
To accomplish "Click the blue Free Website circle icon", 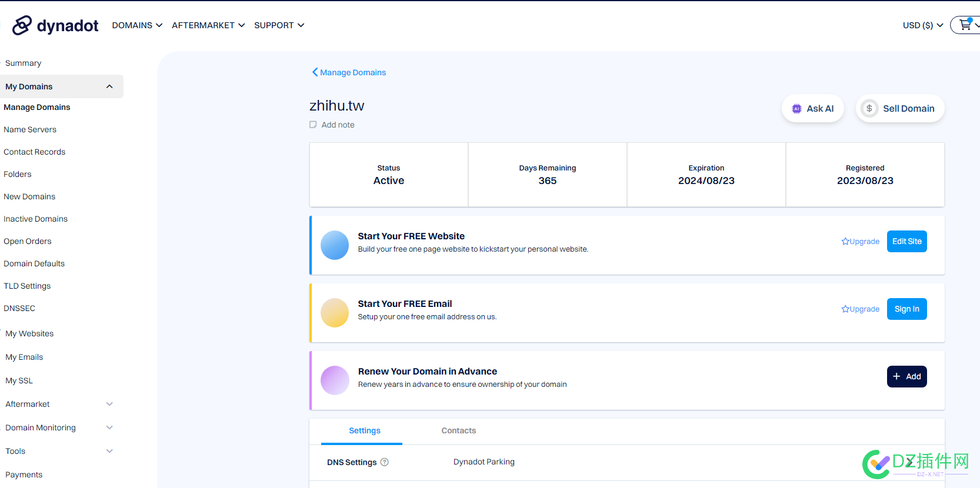I will click(x=335, y=245).
